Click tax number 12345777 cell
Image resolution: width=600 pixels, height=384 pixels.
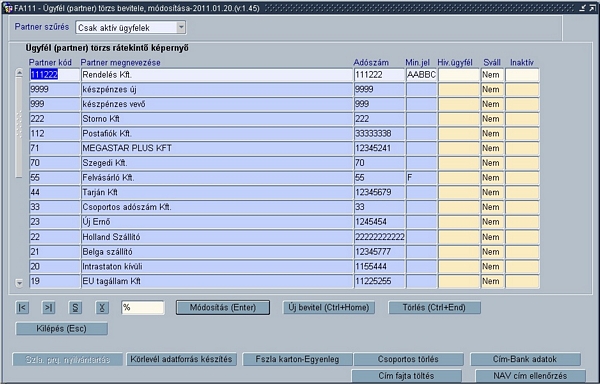click(x=379, y=252)
